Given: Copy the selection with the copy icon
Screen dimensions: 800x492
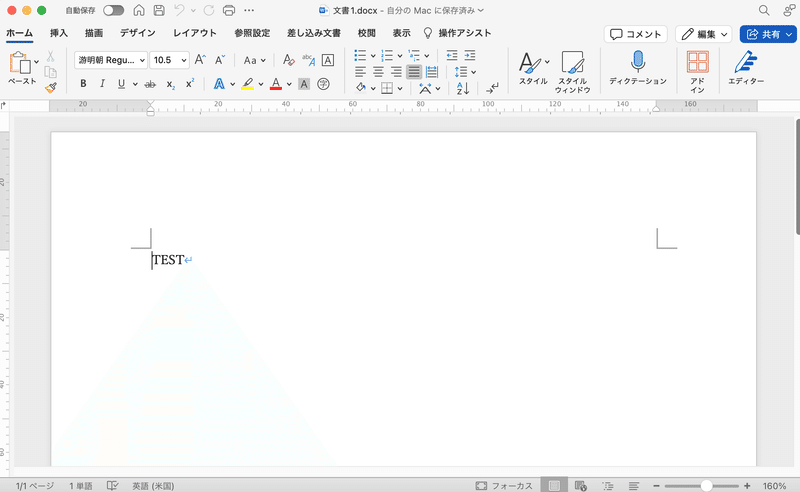Looking at the screenshot, I should pyautogui.click(x=51, y=72).
